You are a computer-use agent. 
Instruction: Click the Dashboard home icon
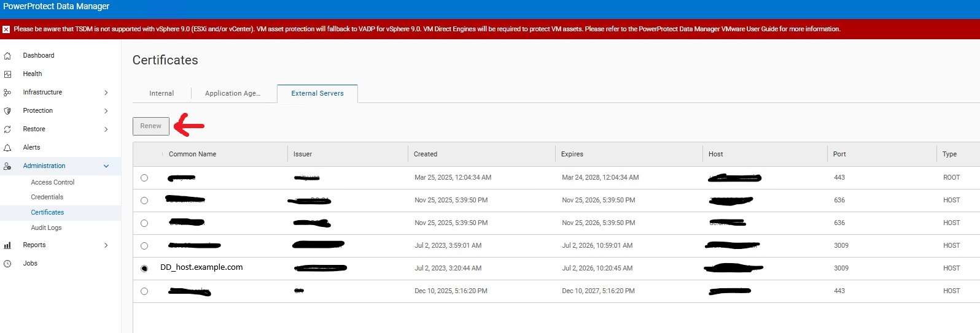click(7, 56)
